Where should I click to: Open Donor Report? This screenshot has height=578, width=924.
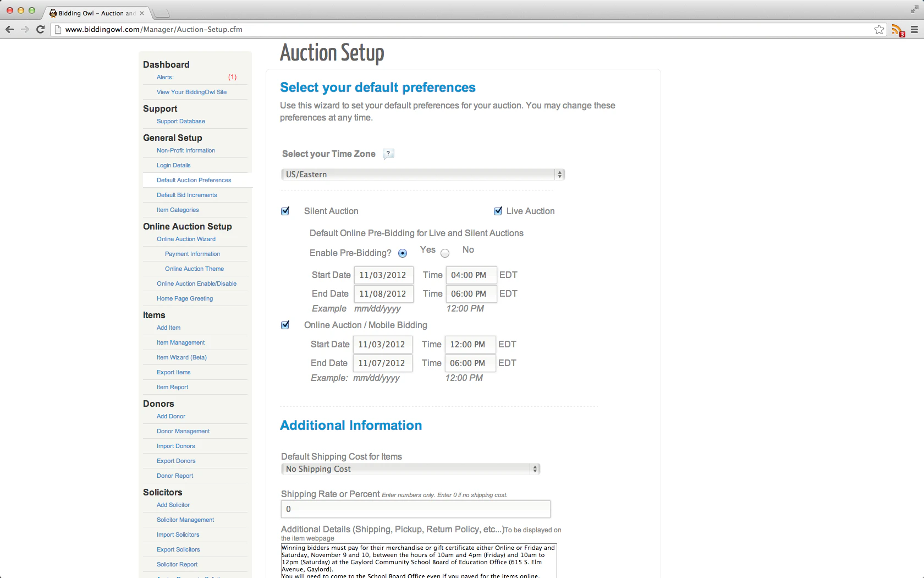pyautogui.click(x=175, y=476)
